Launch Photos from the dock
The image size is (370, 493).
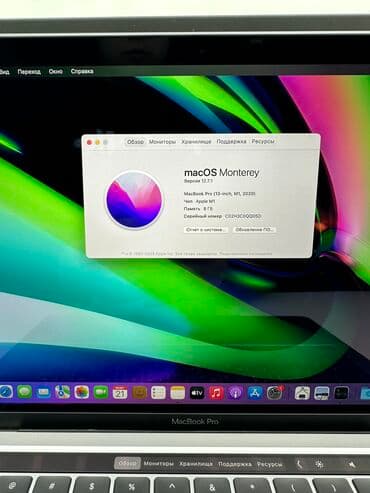pyautogui.click(x=82, y=393)
